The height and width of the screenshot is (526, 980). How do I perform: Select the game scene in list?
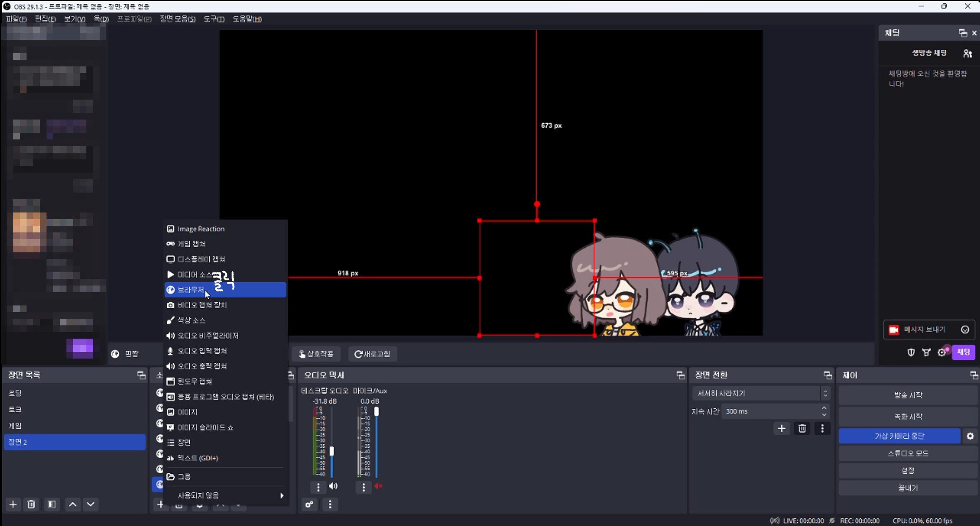pyautogui.click(x=15, y=425)
